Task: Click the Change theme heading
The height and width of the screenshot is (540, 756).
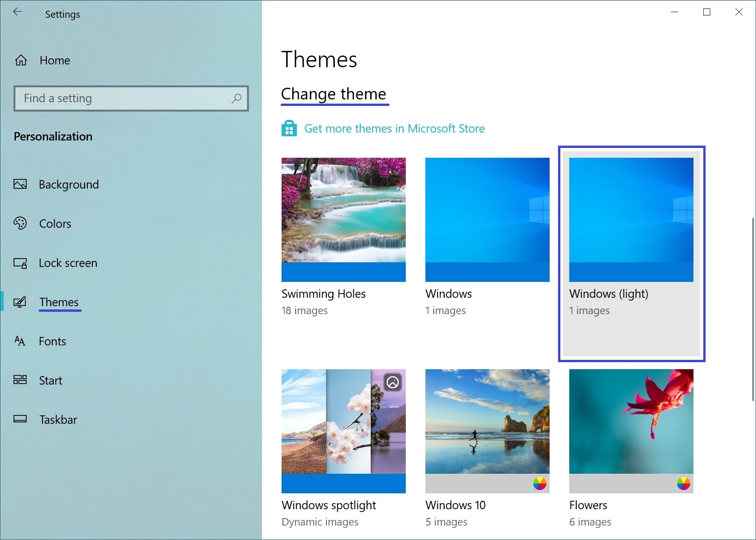Action: pos(333,94)
